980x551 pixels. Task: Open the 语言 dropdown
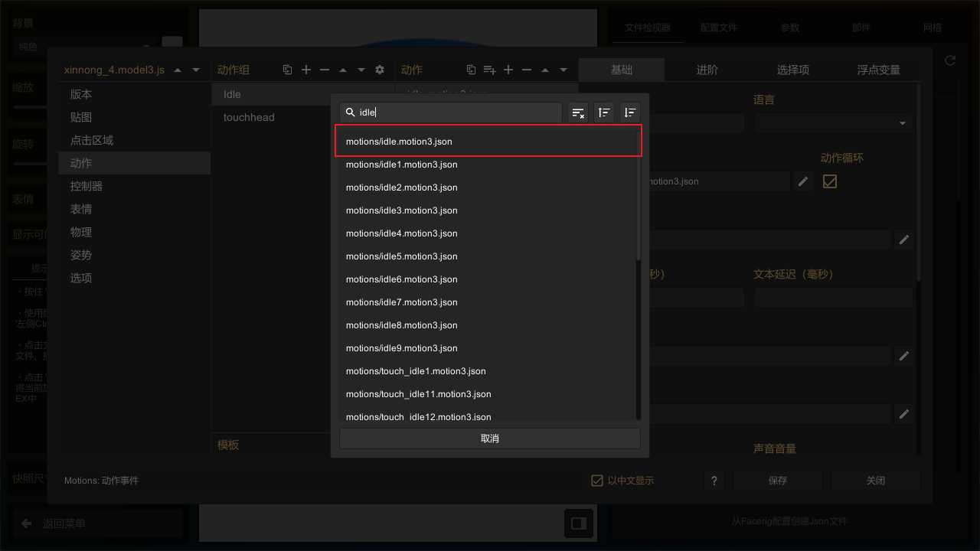pos(833,123)
